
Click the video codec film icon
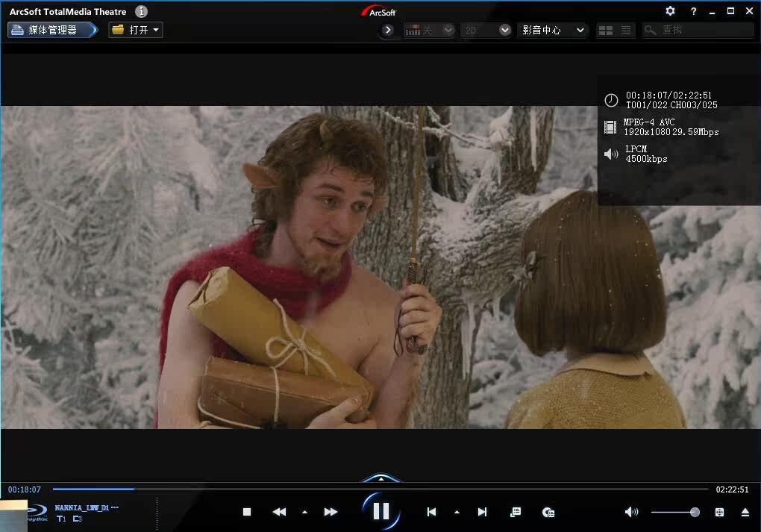coord(610,127)
